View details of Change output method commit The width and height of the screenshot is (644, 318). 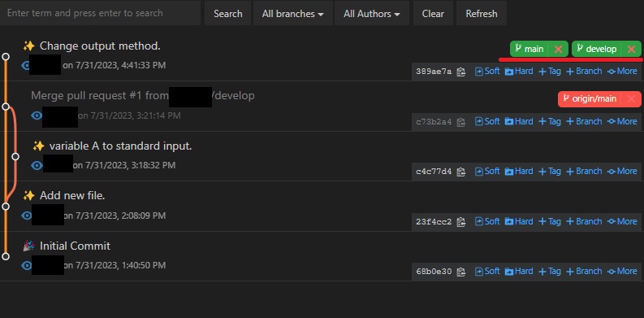coord(26,65)
